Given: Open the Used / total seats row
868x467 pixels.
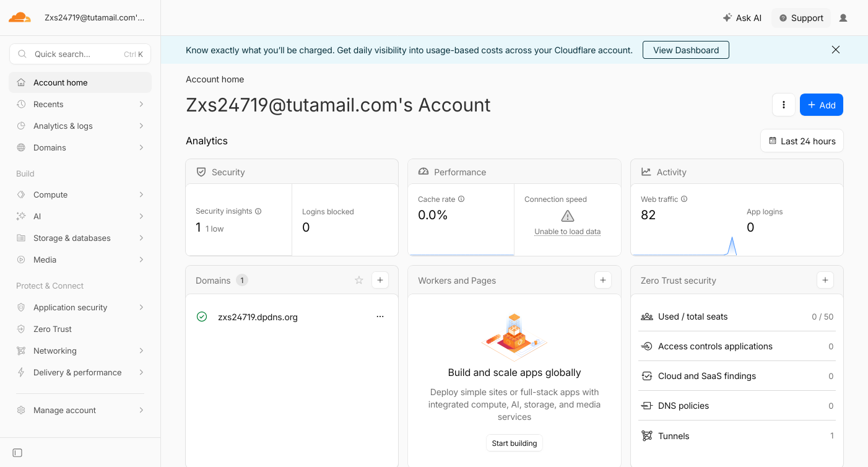Looking at the screenshot, I should coord(737,316).
